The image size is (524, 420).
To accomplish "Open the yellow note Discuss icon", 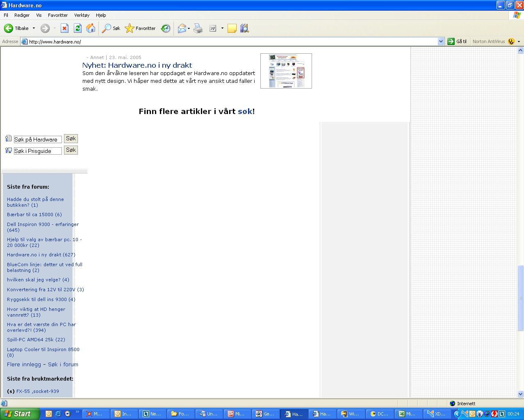I will pos(232,28).
